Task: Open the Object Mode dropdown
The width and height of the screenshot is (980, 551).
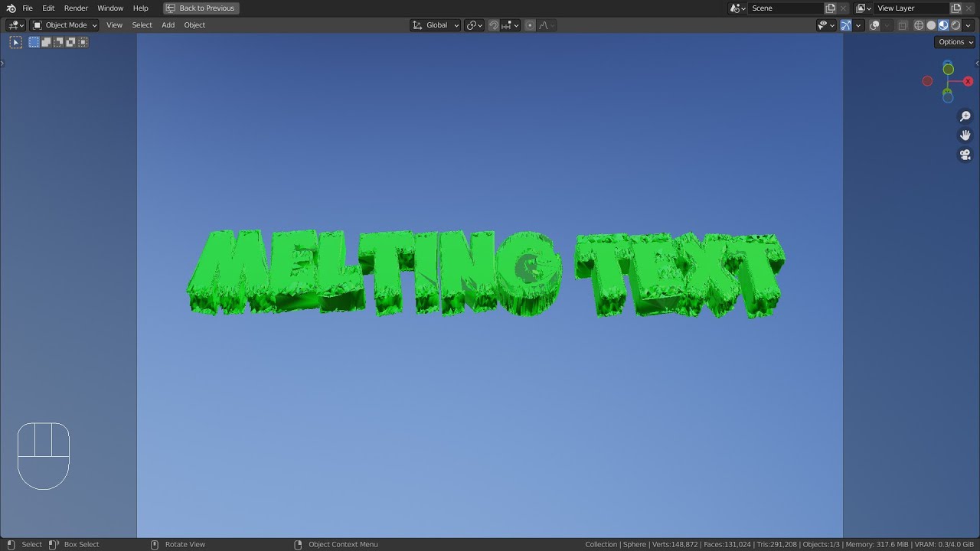Action: (x=64, y=24)
